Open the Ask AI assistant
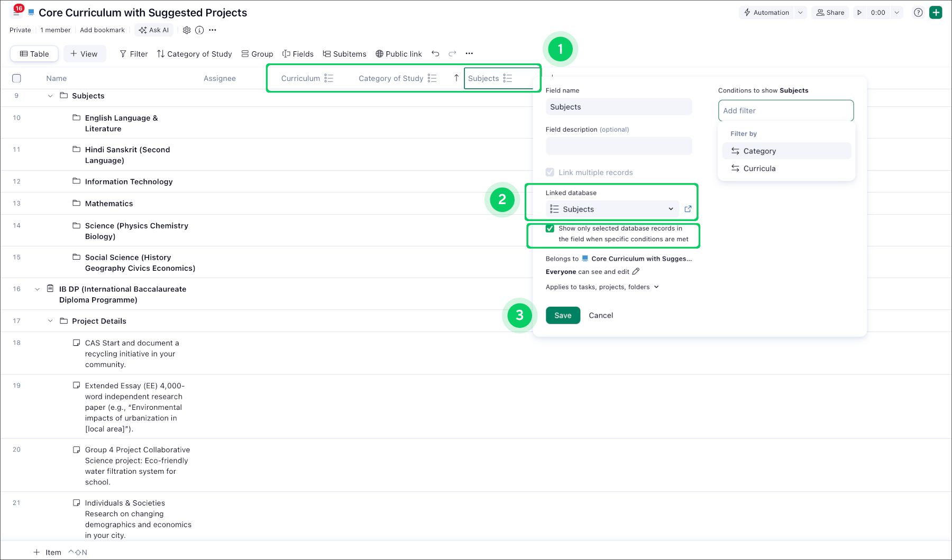 coord(154,30)
